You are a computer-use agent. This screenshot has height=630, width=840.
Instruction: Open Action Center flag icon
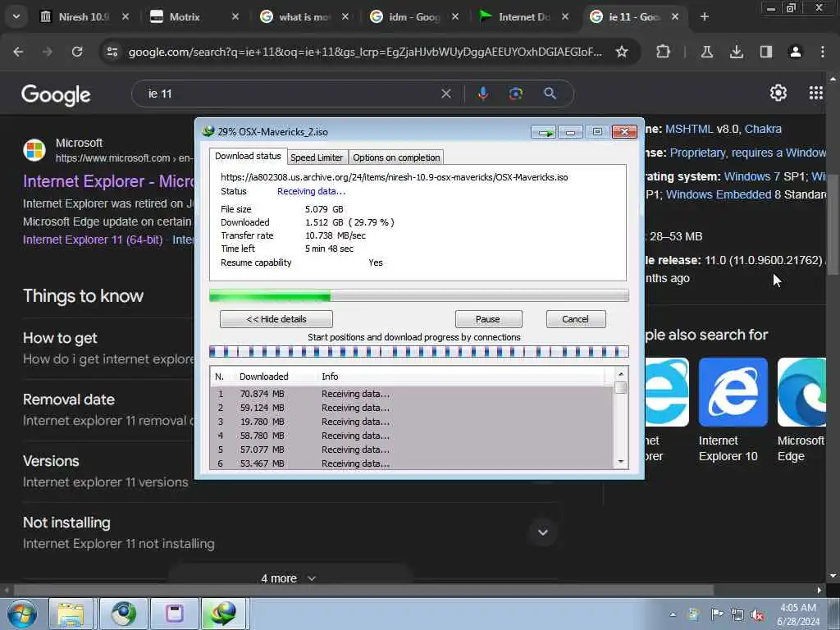716,614
